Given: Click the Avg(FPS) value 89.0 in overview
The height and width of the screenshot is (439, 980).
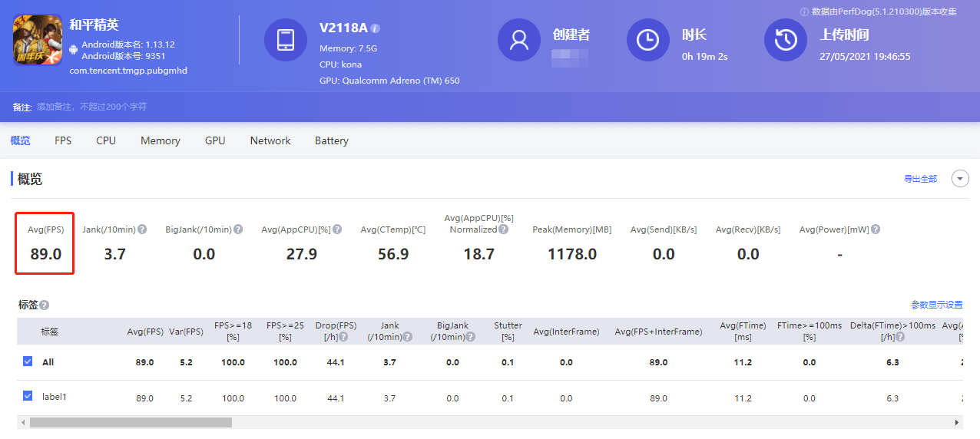Looking at the screenshot, I should [46, 254].
